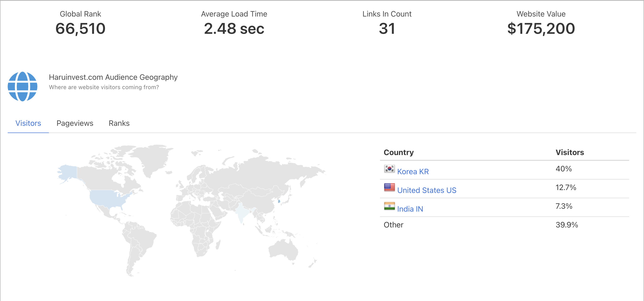The height and width of the screenshot is (301, 644).
Task: Open the Pageviews tab
Action: tap(75, 123)
